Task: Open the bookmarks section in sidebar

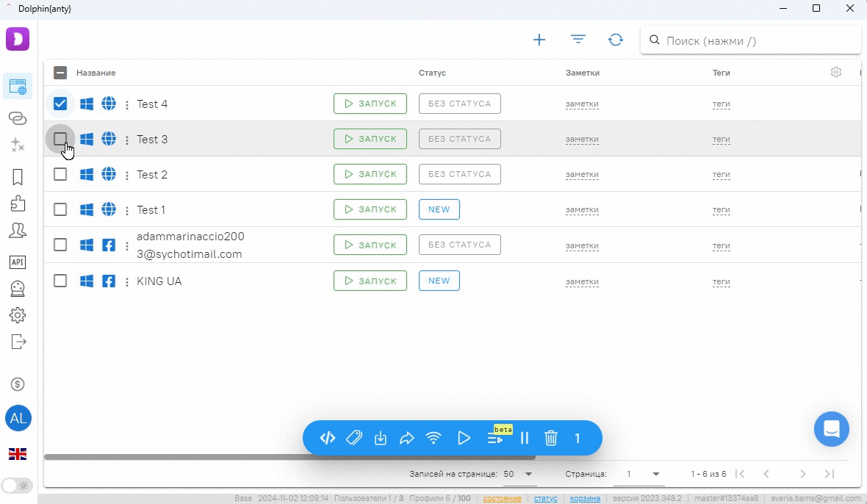Action: 18,177
